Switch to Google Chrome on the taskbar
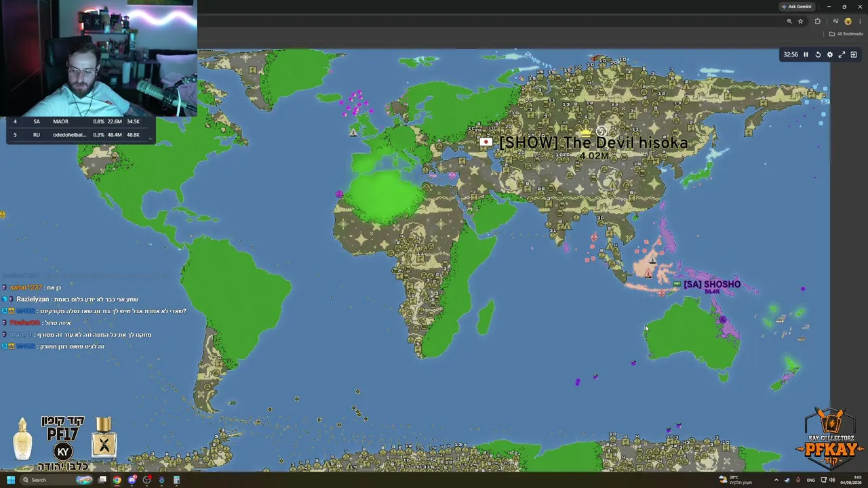Screen dimensions: 868x488 click(117, 480)
